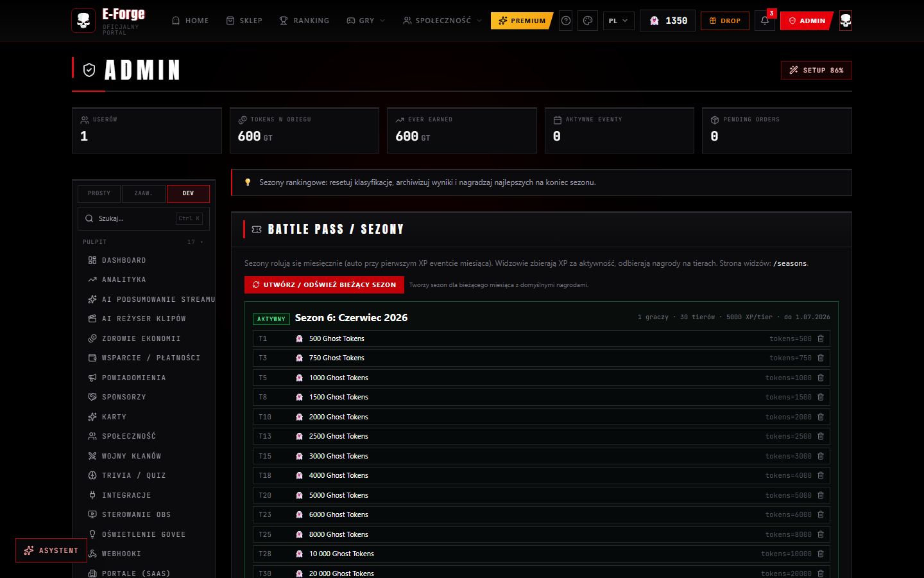Delete the 3000 Ghost Tokens reward
Screen dimensions: 924x578
[x=821, y=456]
